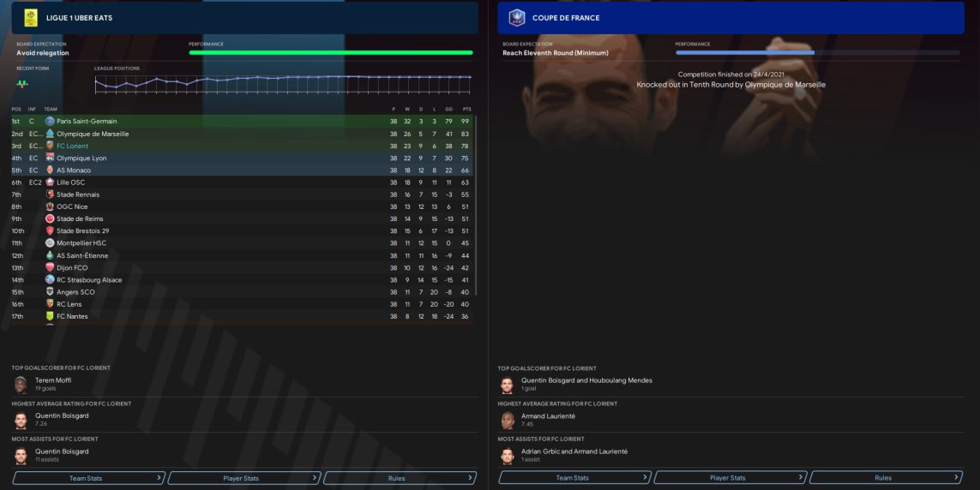Open Terem Moffi's player portrait
Screen dimensions: 980x490
point(21,385)
